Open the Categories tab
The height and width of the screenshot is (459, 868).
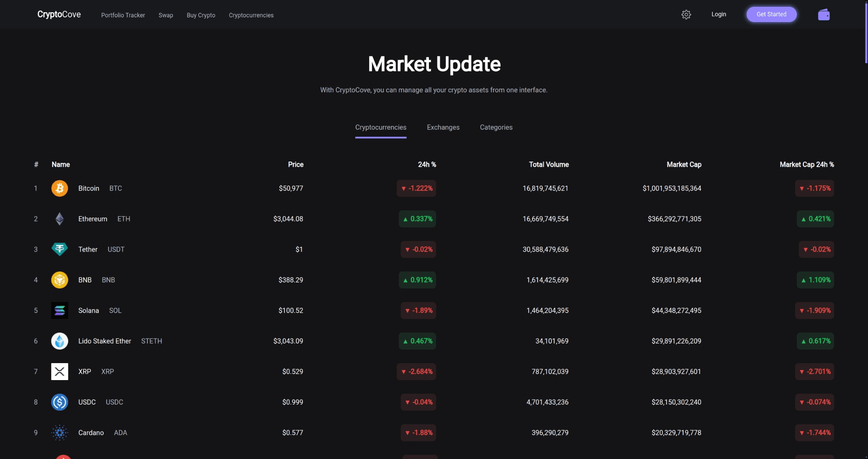coord(496,127)
